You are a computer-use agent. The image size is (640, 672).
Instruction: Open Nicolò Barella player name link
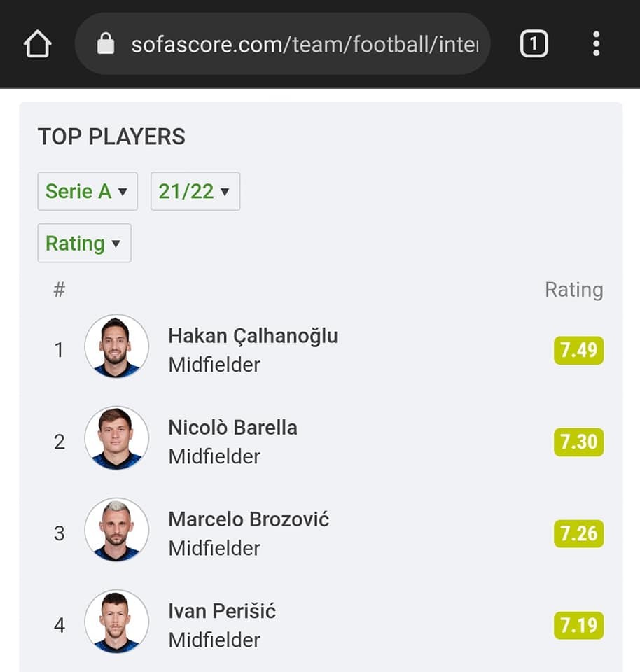(x=232, y=428)
